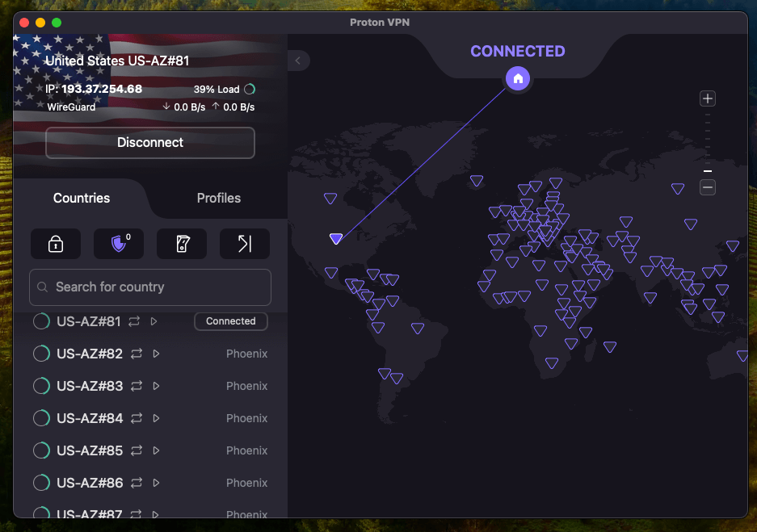Select the US-AZ#83 server row
The height and width of the screenshot is (532, 757).
tap(150, 386)
